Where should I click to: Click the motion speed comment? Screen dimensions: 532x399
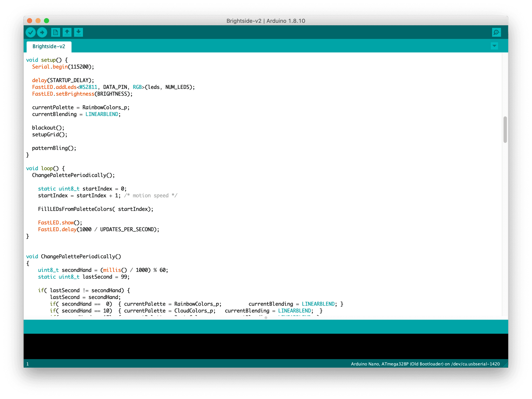click(151, 196)
